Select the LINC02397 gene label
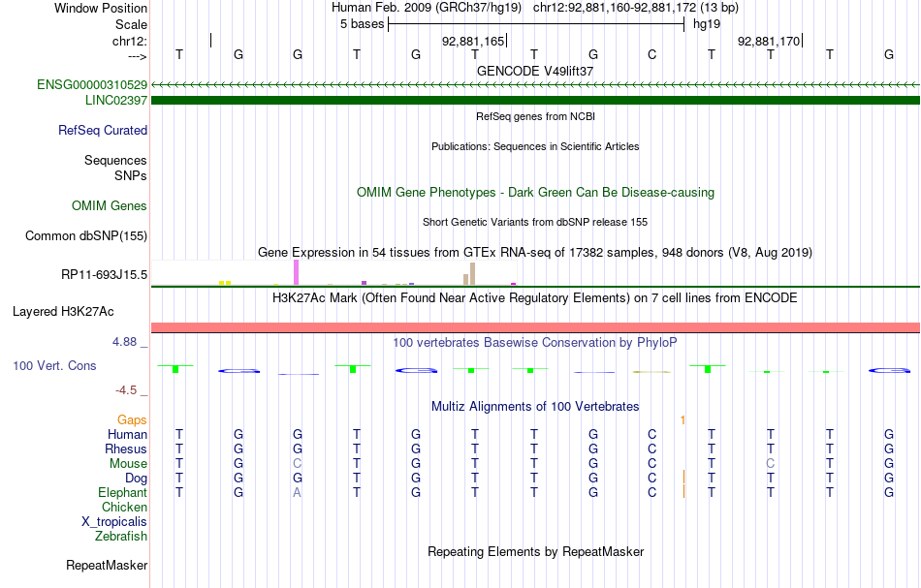Viewport: 921px width, 588px height. point(116,101)
